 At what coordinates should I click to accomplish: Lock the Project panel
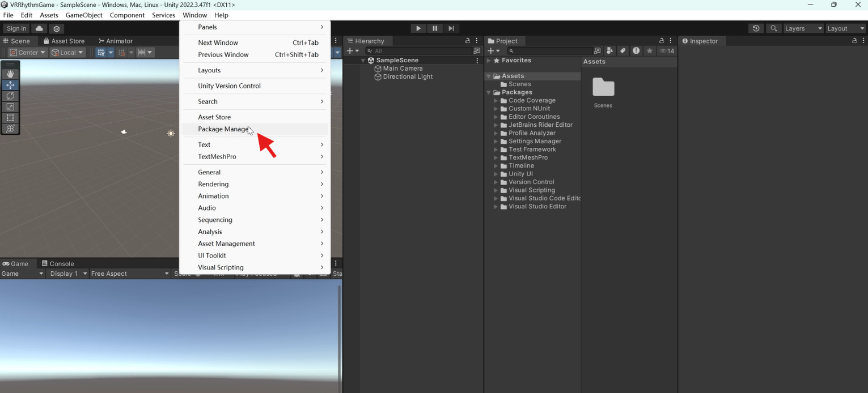662,41
